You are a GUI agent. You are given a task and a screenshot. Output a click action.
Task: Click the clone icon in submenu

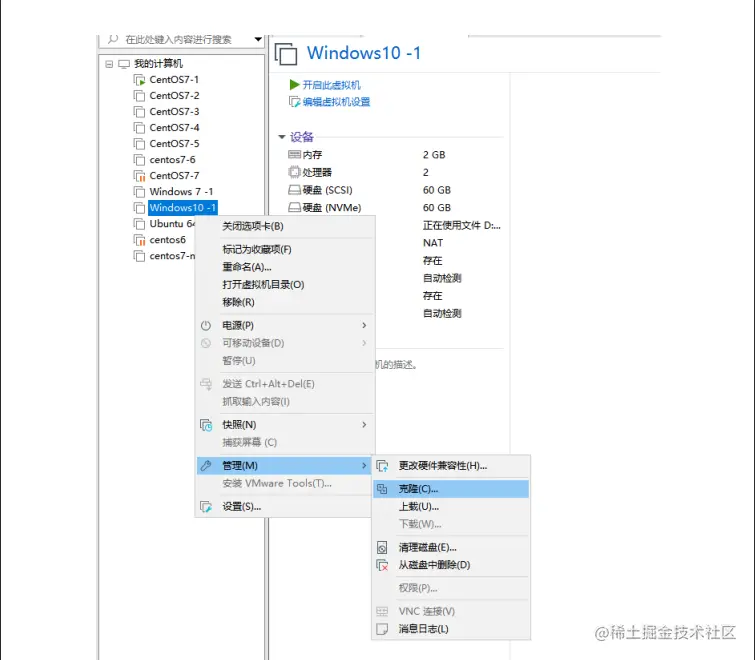coord(382,489)
